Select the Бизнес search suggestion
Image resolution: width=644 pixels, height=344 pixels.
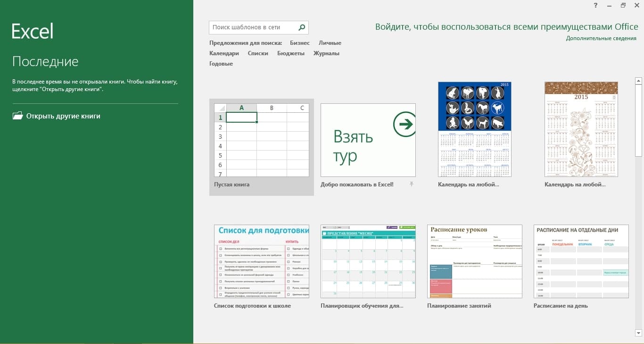tap(300, 43)
